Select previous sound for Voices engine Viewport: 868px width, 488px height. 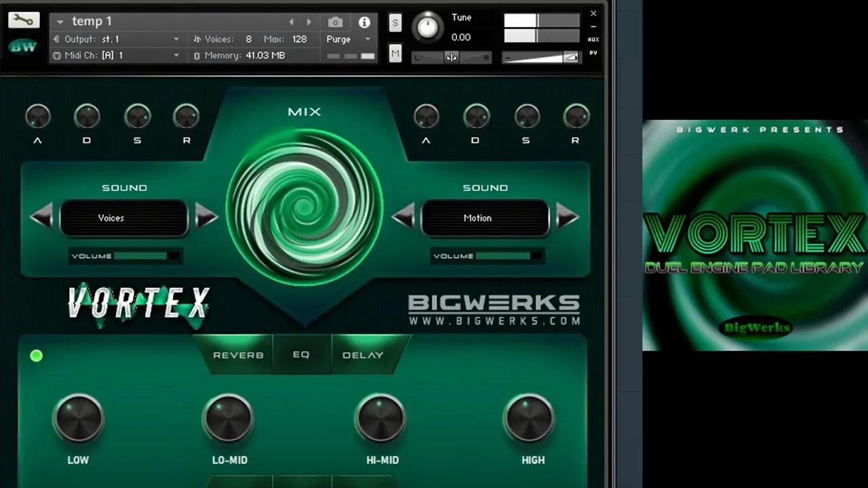(41, 217)
